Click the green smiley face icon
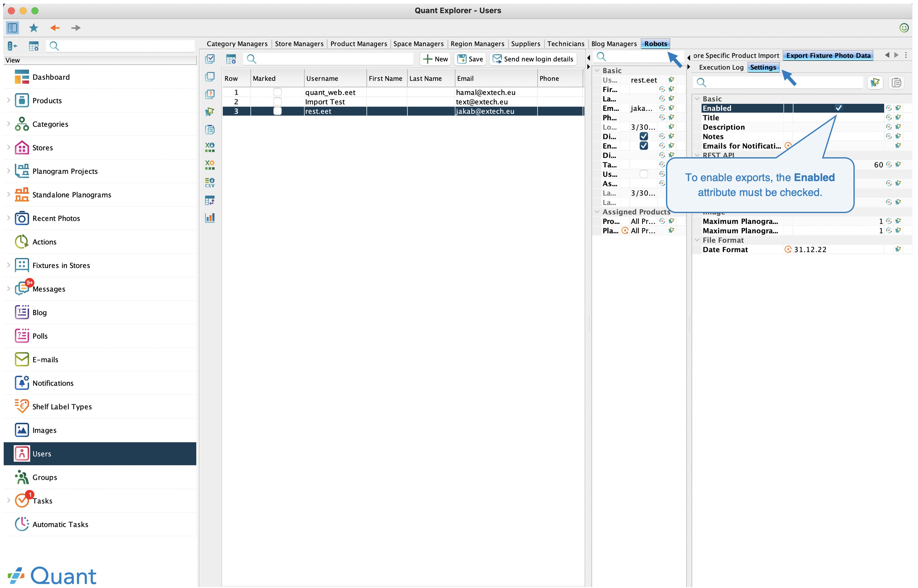The height and width of the screenshot is (588, 918). click(x=904, y=28)
